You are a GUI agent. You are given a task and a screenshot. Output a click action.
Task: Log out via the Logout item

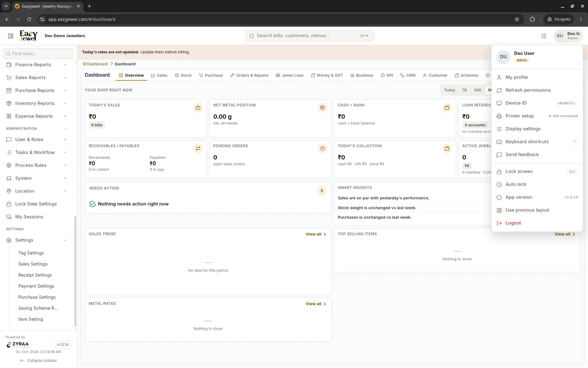[x=537, y=223]
